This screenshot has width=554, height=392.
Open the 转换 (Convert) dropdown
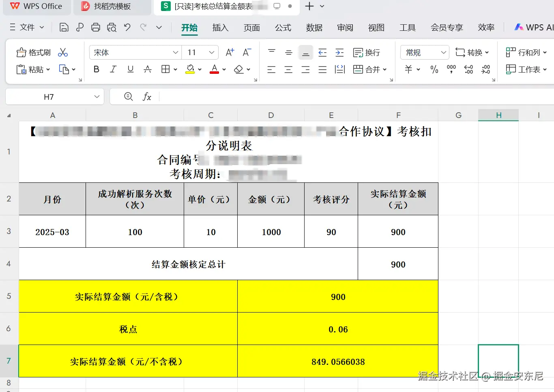point(472,52)
